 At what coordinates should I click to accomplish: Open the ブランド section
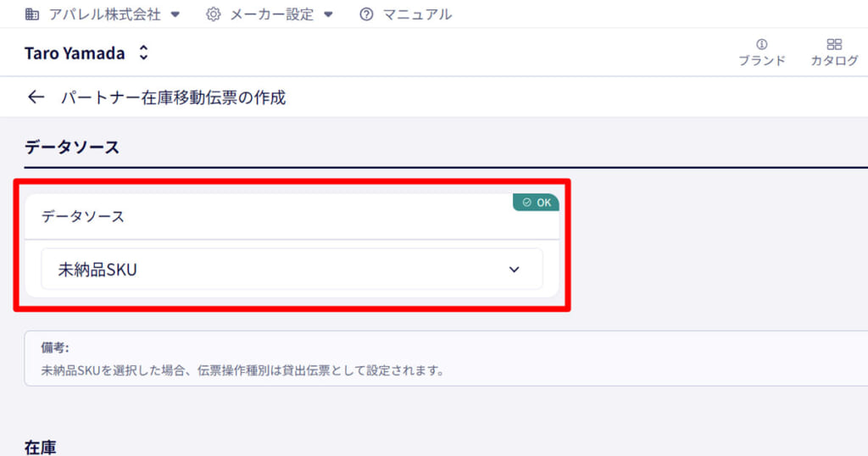click(762, 53)
